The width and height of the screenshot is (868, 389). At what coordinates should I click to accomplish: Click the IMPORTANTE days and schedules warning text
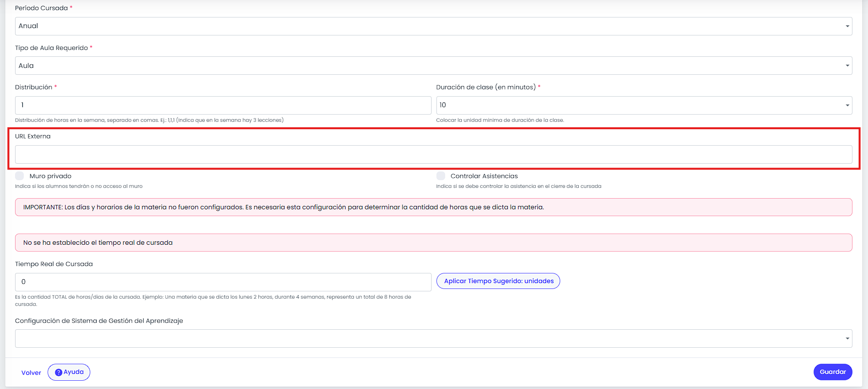coord(284,207)
